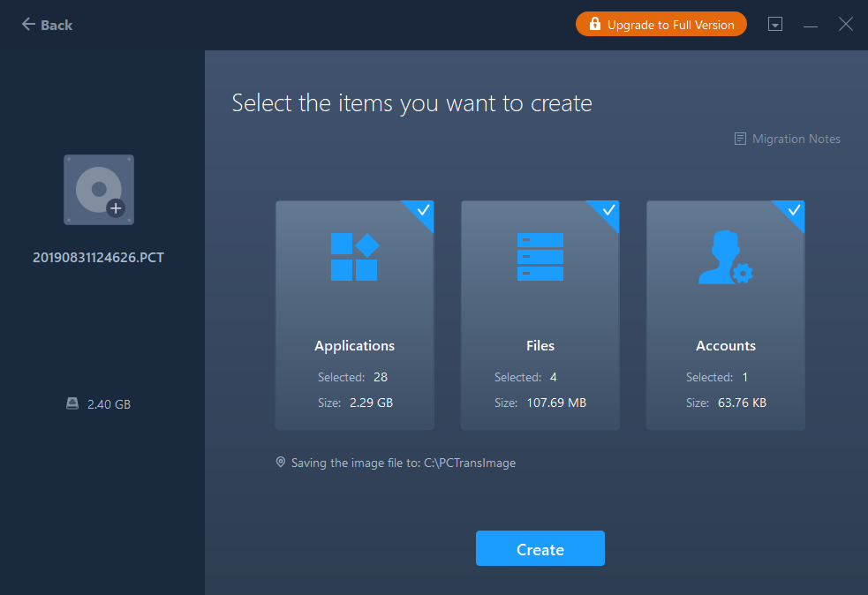Image resolution: width=868 pixels, height=595 pixels.
Task: Open the title bar dropdown menu
Action: (774, 25)
